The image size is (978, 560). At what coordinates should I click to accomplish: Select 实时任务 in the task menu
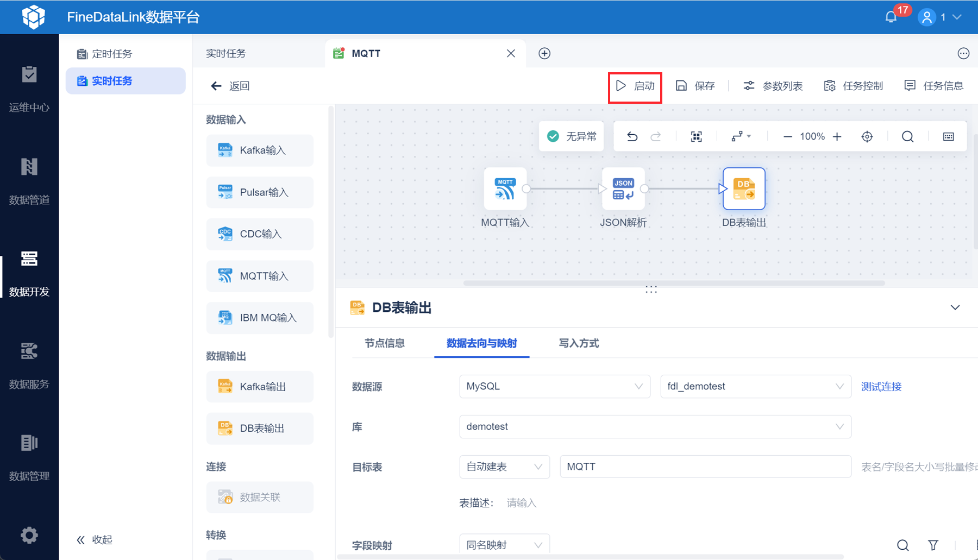[x=126, y=81]
